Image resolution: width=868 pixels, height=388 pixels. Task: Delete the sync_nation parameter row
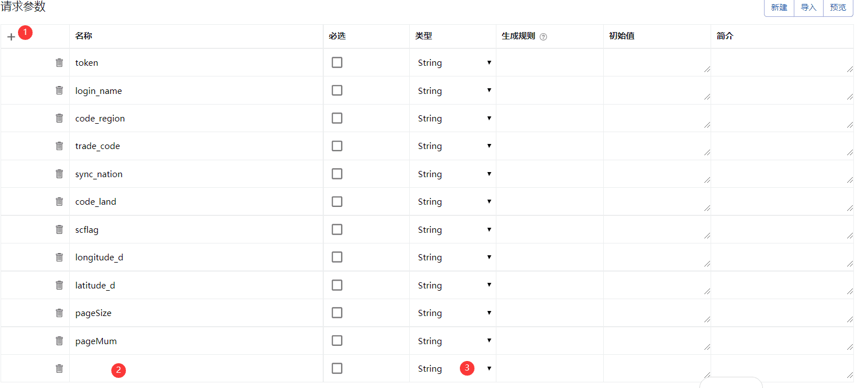60,174
